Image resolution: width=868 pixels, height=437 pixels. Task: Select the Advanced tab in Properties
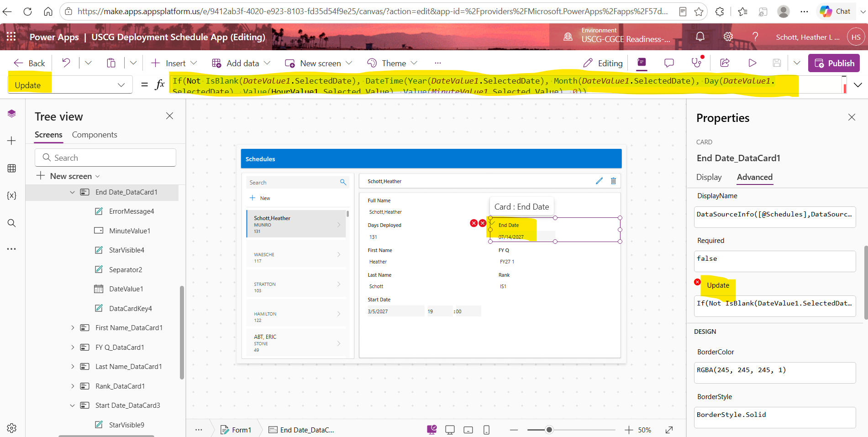[755, 177]
